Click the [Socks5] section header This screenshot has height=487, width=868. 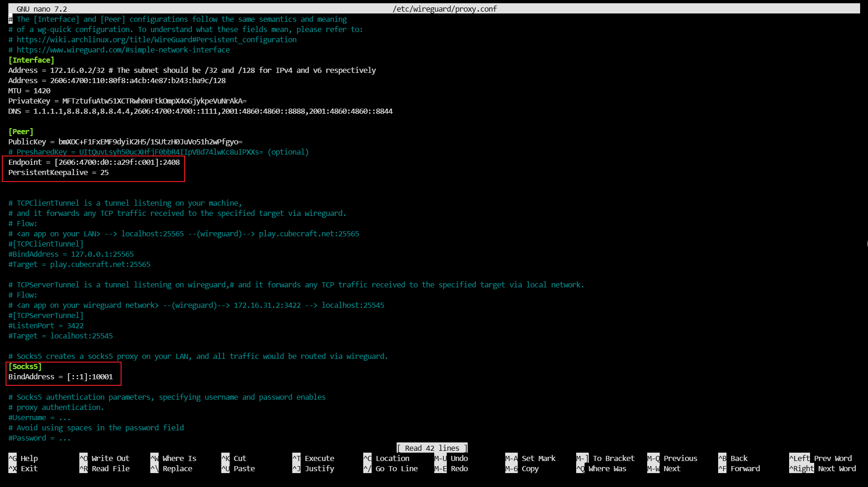pyautogui.click(x=25, y=366)
